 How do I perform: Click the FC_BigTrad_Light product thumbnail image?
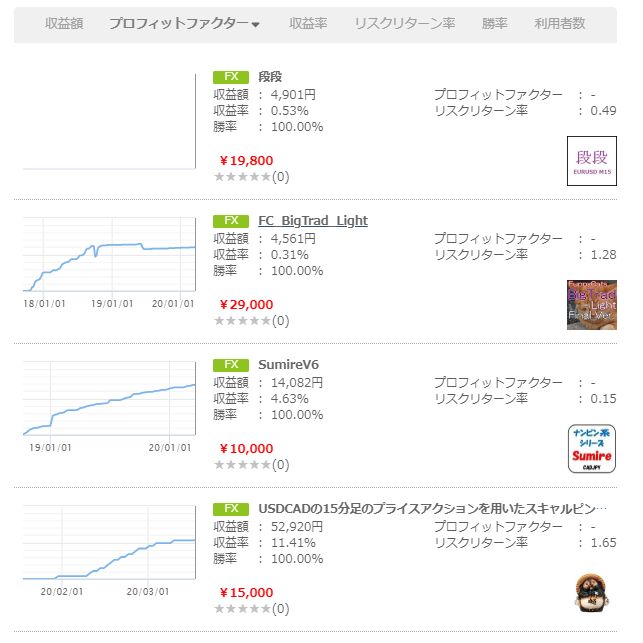592,305
